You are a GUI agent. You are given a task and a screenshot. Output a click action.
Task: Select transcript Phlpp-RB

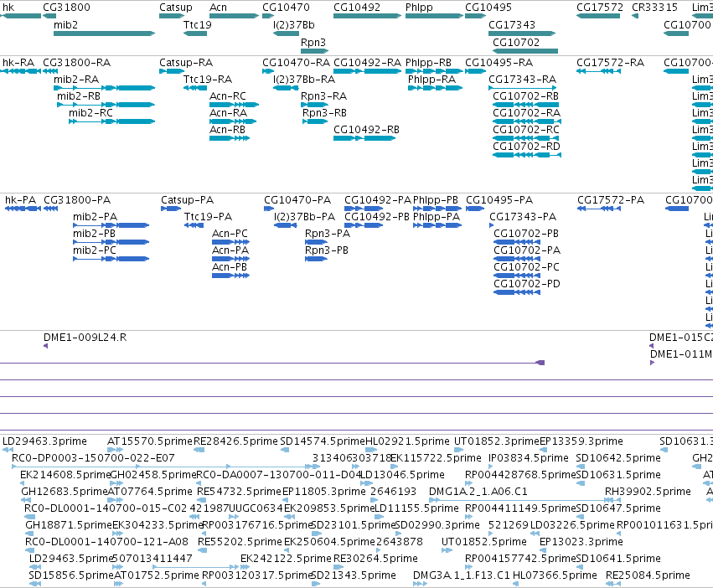434,71
